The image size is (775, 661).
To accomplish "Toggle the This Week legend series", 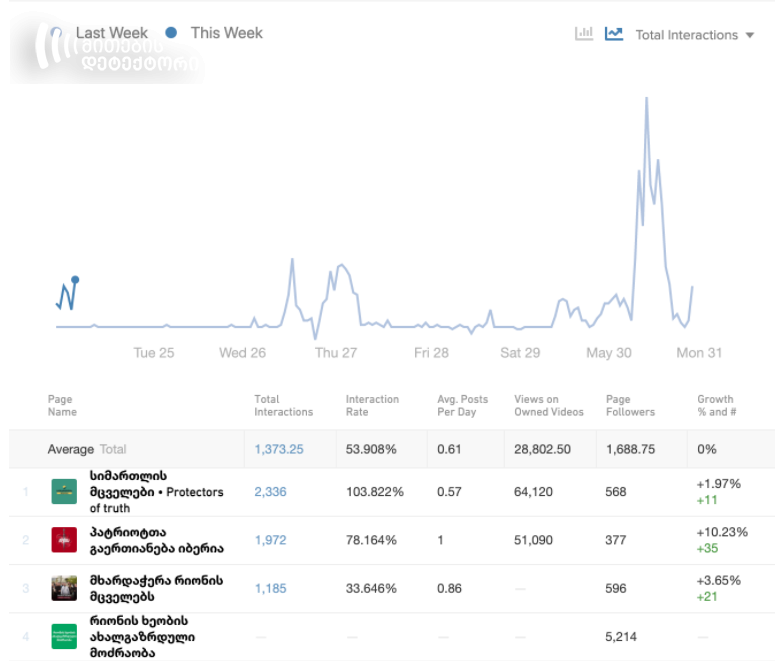I will (x=215, y=33).
